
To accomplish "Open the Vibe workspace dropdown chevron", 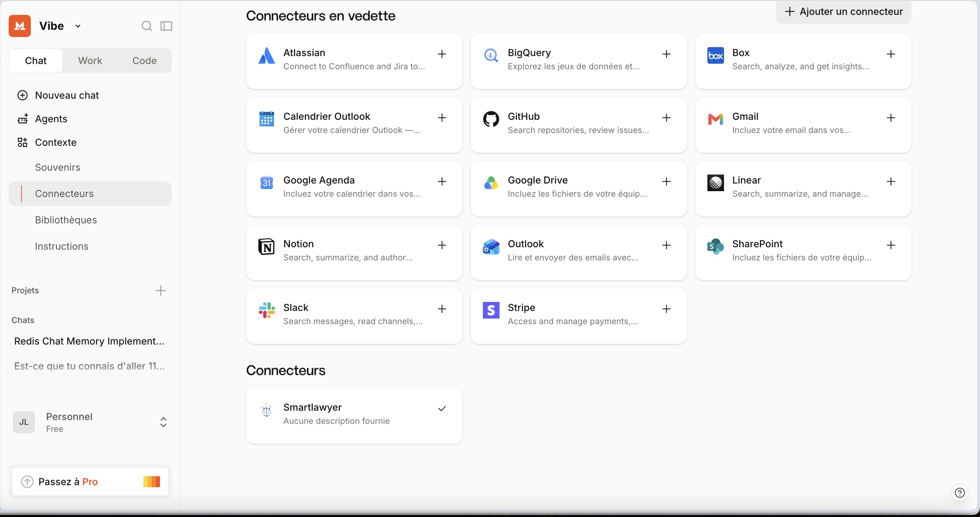I will point(78,26).
